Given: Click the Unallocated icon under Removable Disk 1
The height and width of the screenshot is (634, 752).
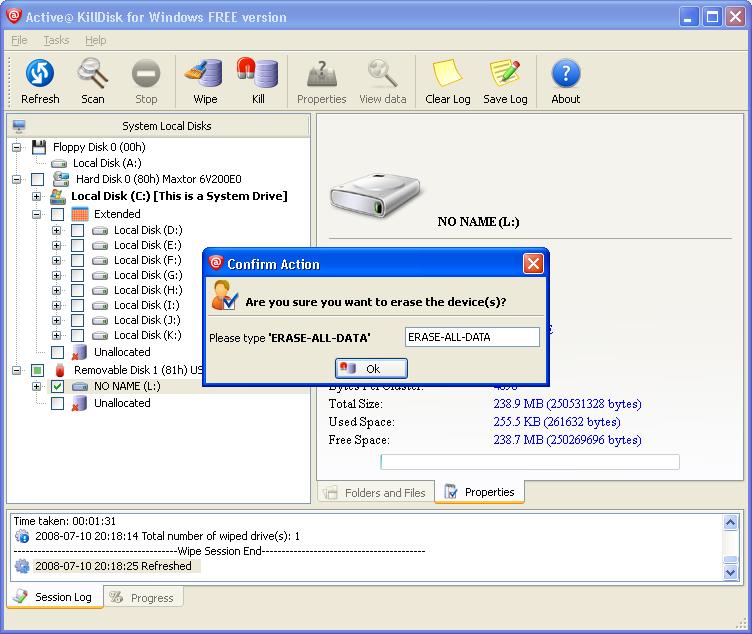Looking at the screenshot, I should tap(79, 403).
